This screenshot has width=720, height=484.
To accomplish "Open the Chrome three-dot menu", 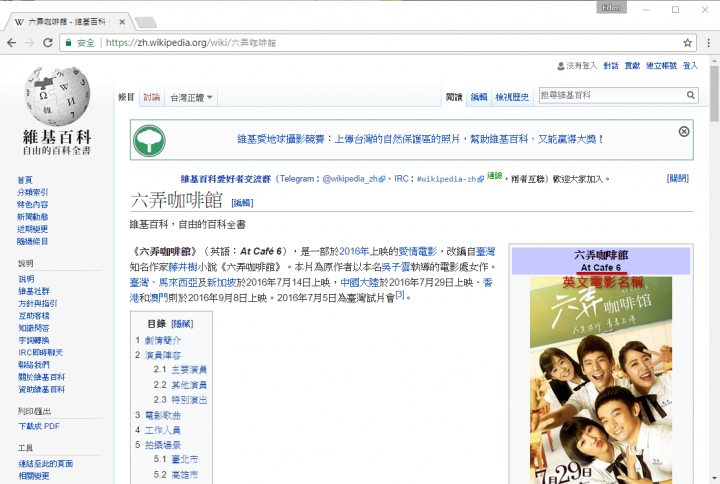I will [x=709, y=43].
